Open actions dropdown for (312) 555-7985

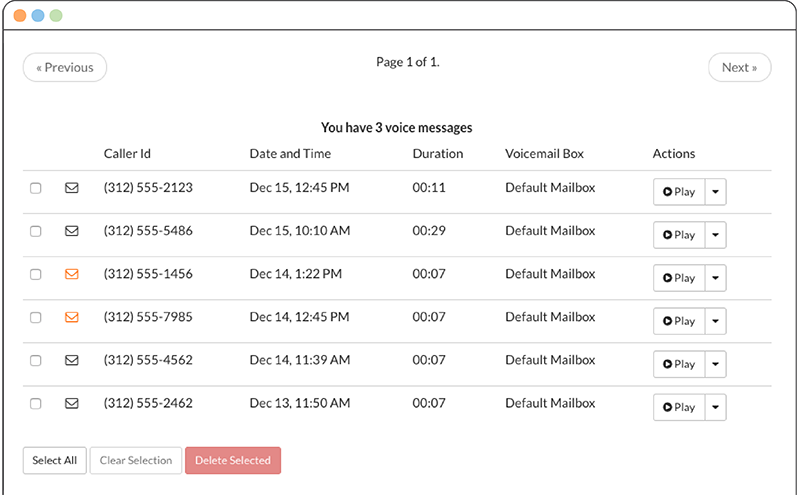715,321
